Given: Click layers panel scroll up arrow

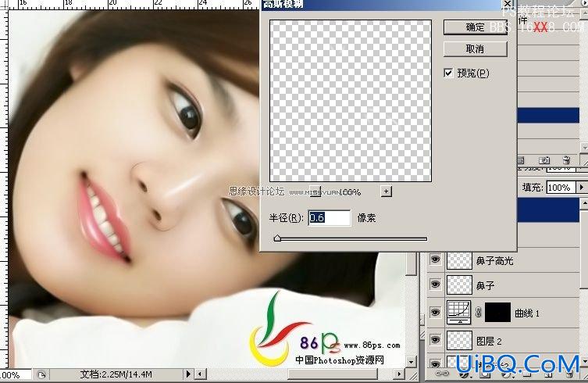Looking at the screenshot, I should pos(584,203).
